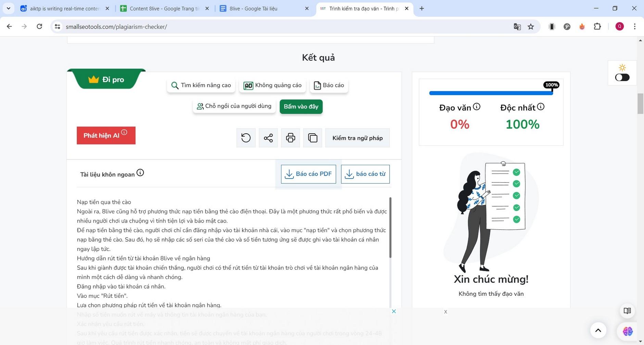Click Tìm kiếm nâng cao button
This screenshot has height=345, width=644.
point(201,85)
